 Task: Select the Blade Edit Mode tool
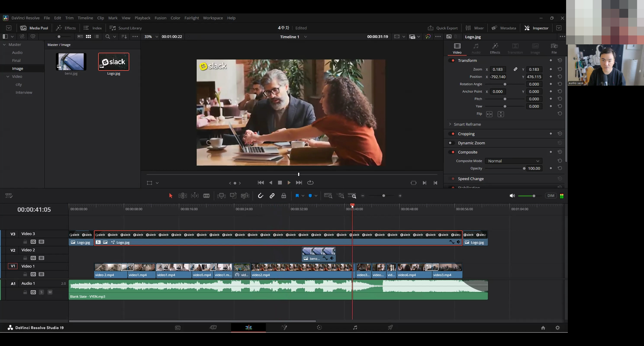pos(206,196)
